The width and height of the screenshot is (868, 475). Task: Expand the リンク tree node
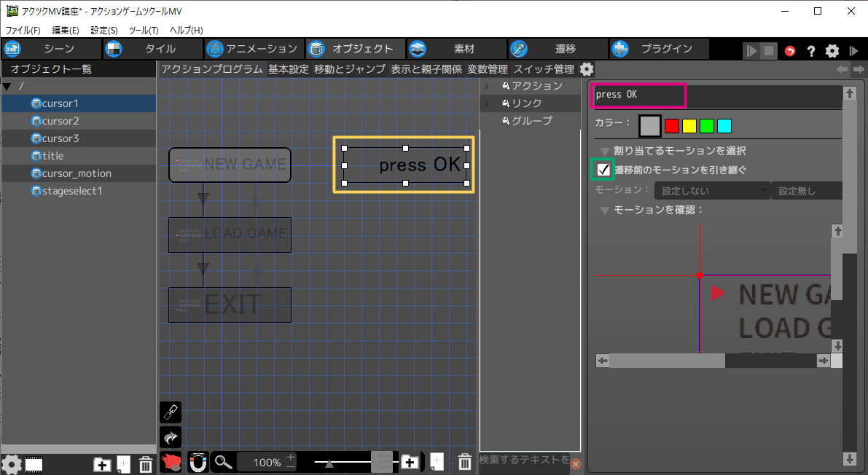(x=487, y=103)
